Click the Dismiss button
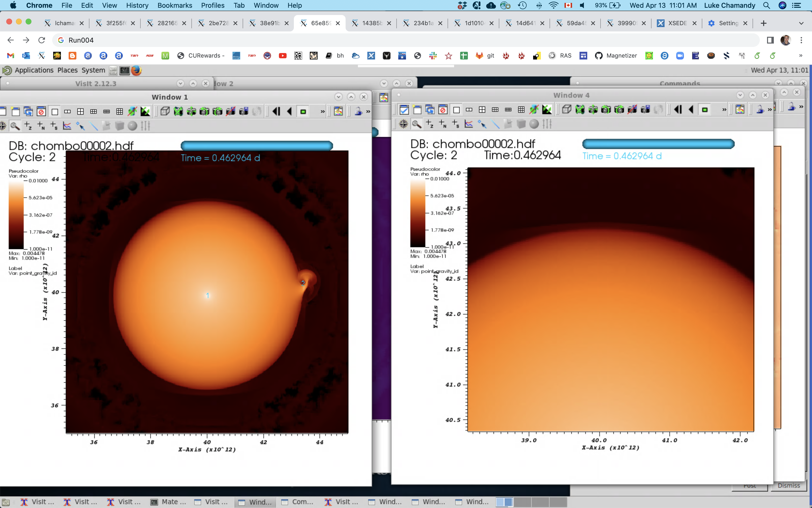This screenshot has height=508, width=812. click(x=789, y=486)
